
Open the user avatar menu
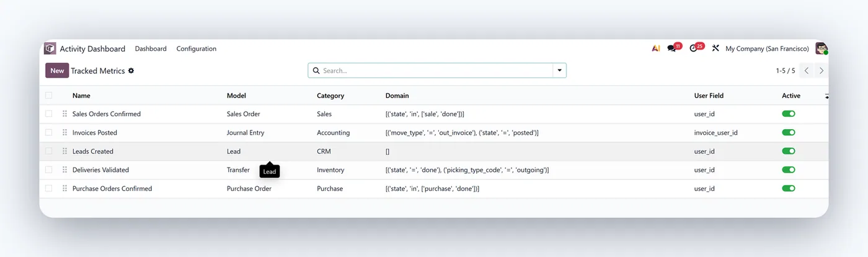pos(821,48)
